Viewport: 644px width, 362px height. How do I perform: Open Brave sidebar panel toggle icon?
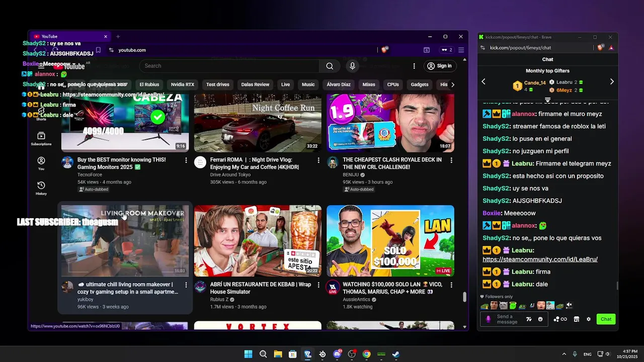(x=427, y=50)
